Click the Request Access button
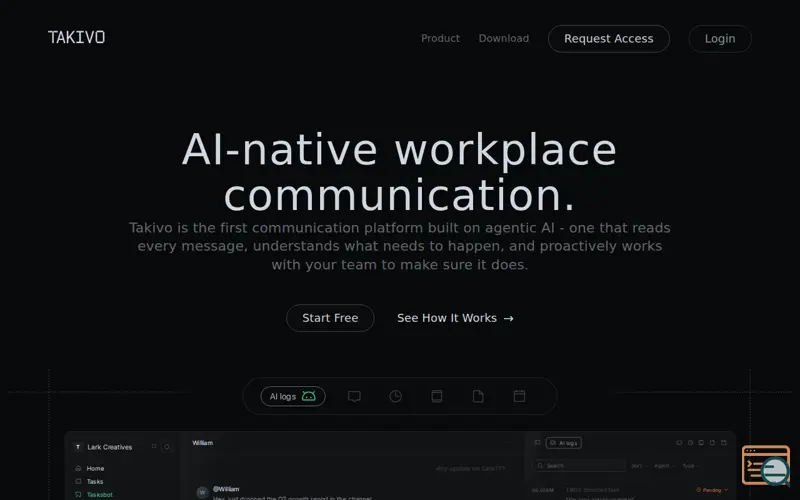This screenshot has width=800, height=500. click(x=609, y=39)
